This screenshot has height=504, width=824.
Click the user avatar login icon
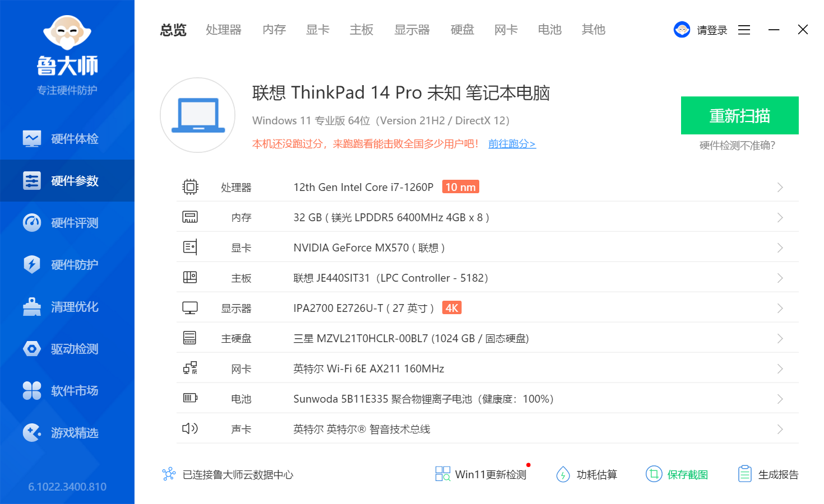point(682,30)
